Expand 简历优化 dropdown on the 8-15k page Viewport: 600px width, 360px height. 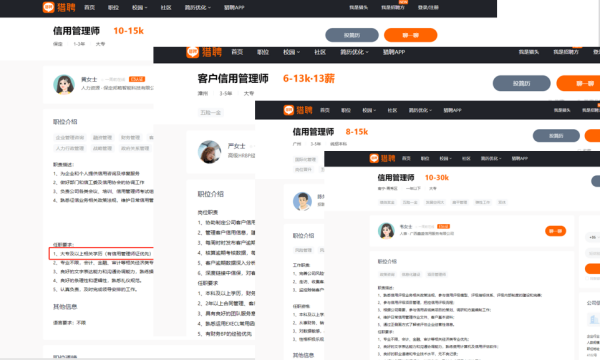[420, 110]
